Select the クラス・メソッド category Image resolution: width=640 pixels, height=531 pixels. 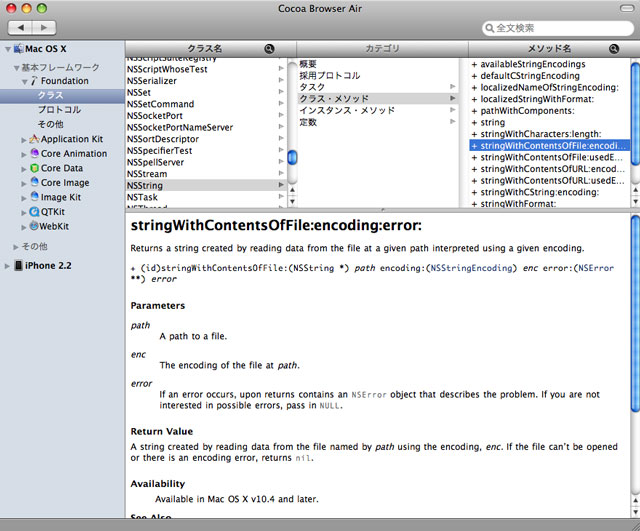coord(378,98)
